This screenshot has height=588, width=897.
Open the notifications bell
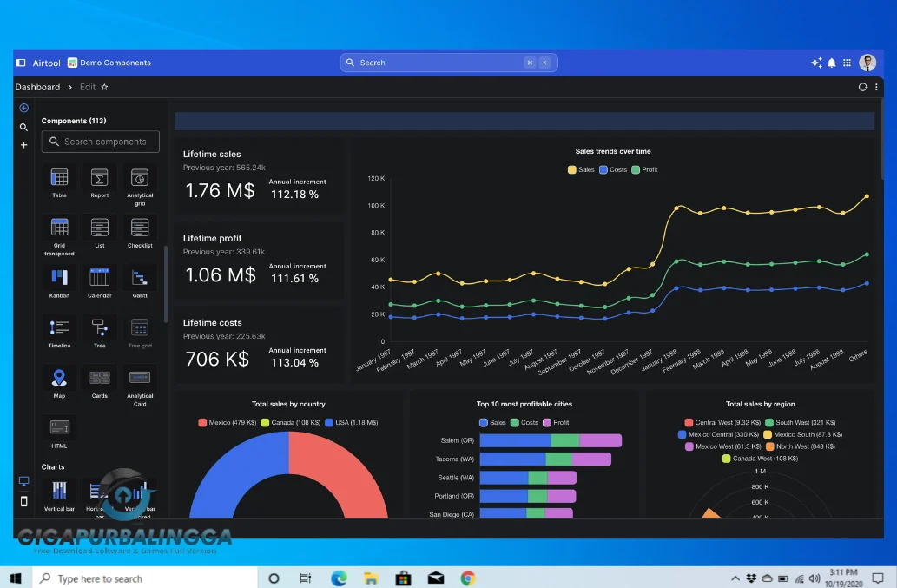click(832, 63)
